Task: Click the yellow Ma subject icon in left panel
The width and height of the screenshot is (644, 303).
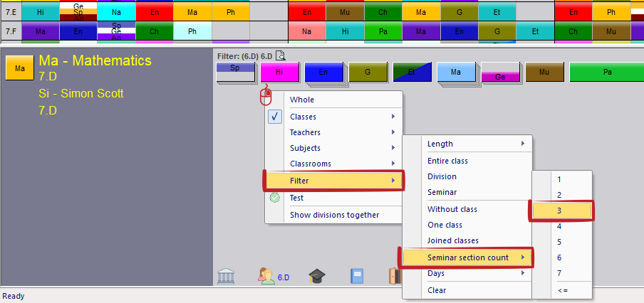Action: pyautogui.click(x=19, y=68)
